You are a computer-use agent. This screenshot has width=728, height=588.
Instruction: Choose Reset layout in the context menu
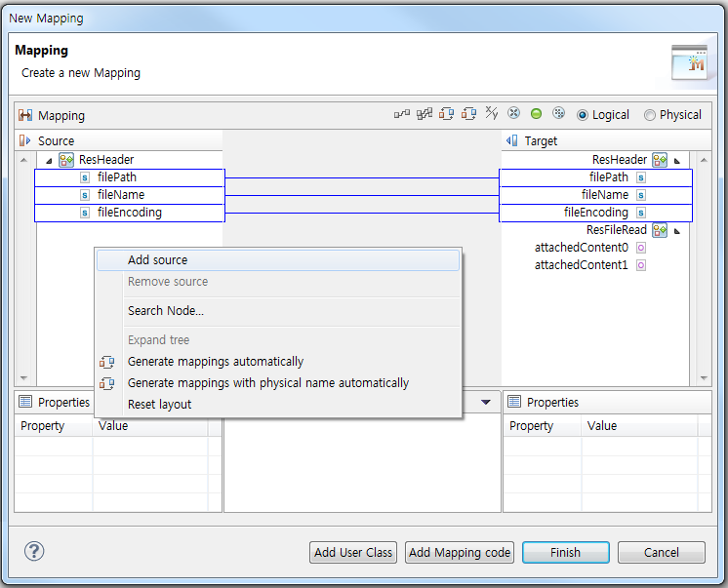pos(278,405)
